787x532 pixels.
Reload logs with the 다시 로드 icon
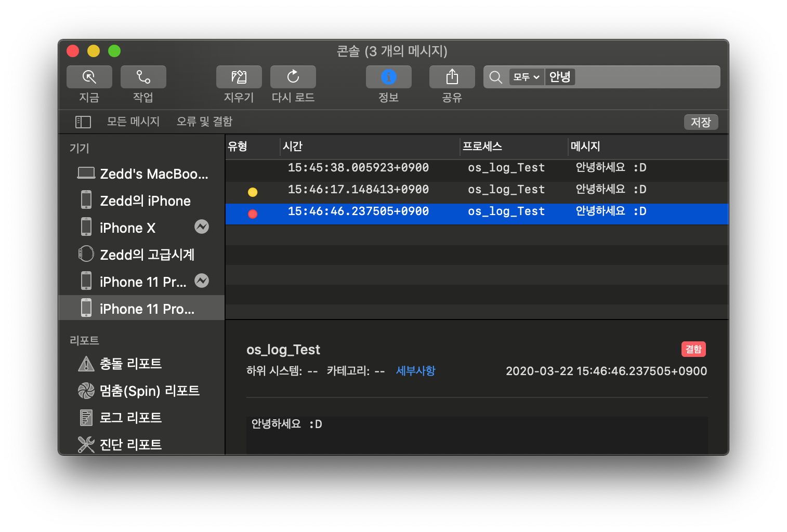point(293,77)
